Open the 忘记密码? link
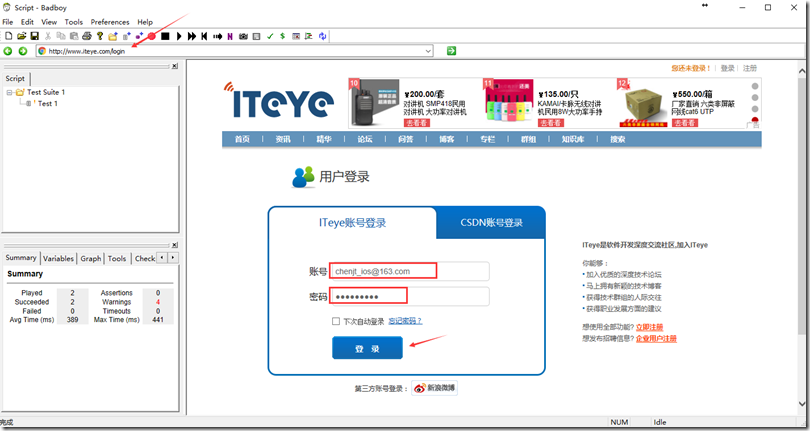The image size is (810, 431). coord(405,321)
